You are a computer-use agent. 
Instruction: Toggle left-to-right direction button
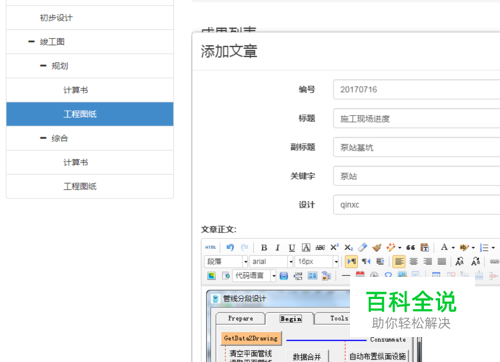[351, 262]
